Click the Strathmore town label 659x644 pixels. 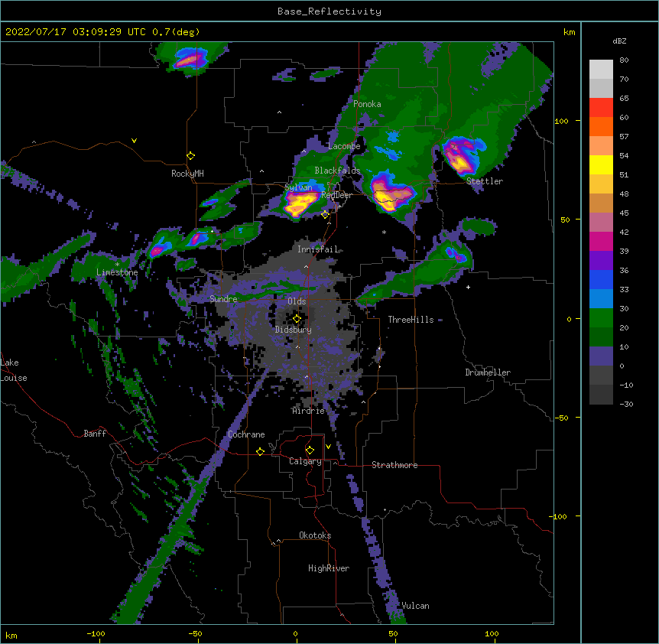394,465
